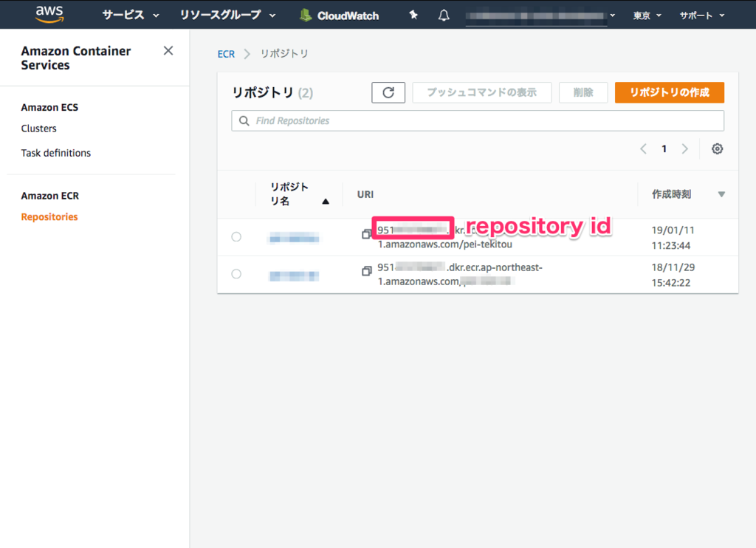Select Repositories in the sidebar

49,217
